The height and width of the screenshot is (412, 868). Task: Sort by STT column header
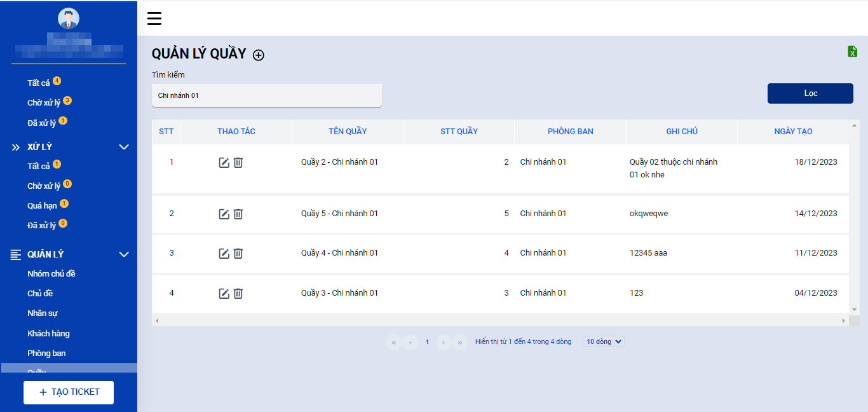pyautogui.click(x=166, y=132)
